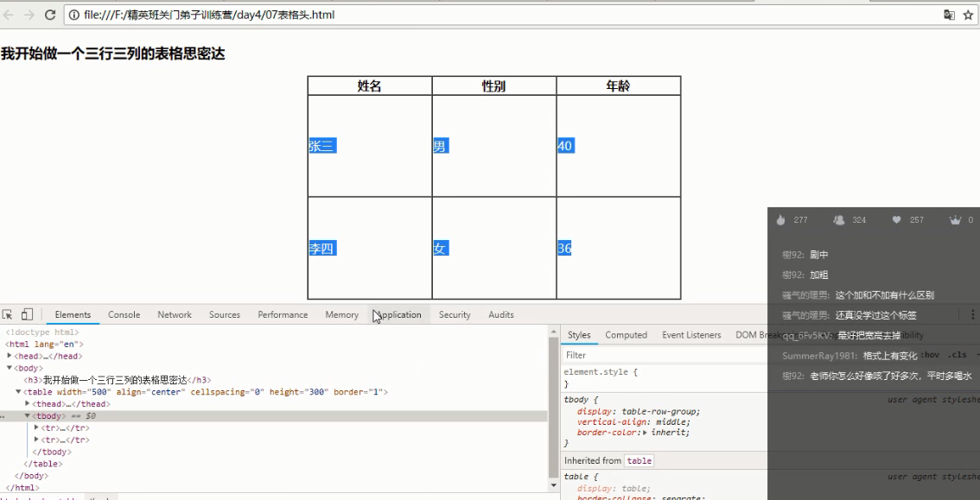This screenshot has width=980, height=500.
Task: Select the html lang="en" line
Action: 44,344
